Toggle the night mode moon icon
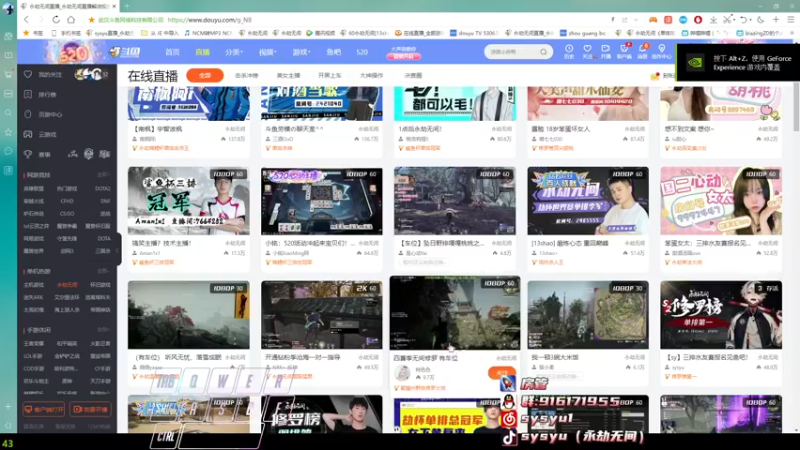 pyautogui.click(x=760, y=20)
